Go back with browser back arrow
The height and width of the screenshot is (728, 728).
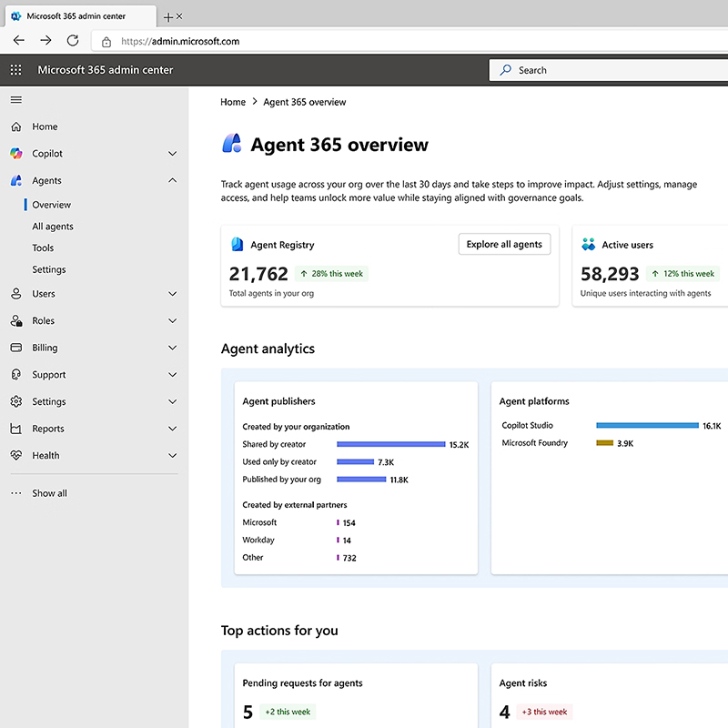click(x=19, y=40)
